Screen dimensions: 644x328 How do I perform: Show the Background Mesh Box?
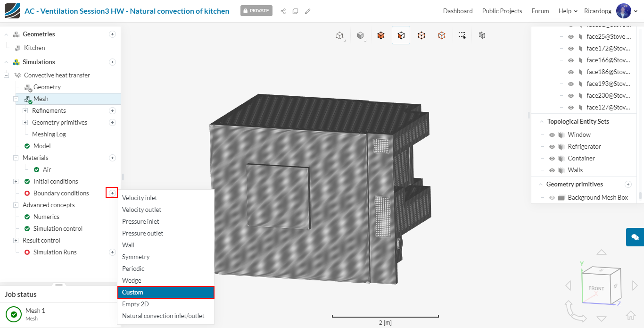click(552, 198)
